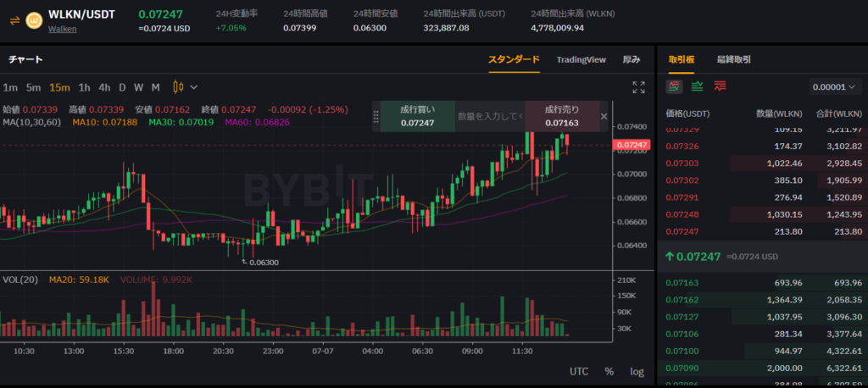Click ask price 0.07247 in order book
This screenshot has width=868, height=388.
pos(682,231)
